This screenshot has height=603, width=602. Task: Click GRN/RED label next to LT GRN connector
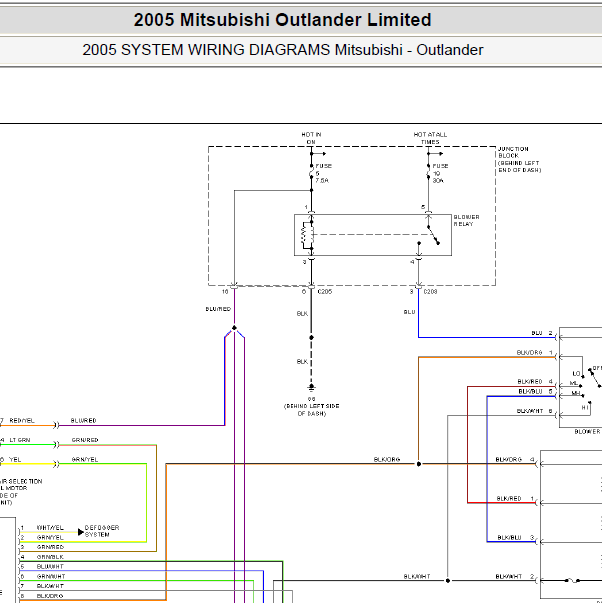point(85,440)
